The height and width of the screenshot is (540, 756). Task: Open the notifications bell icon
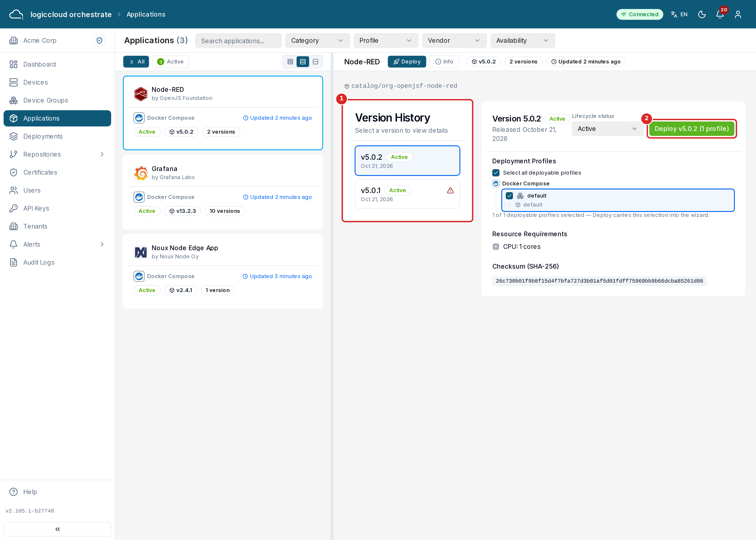720,14
